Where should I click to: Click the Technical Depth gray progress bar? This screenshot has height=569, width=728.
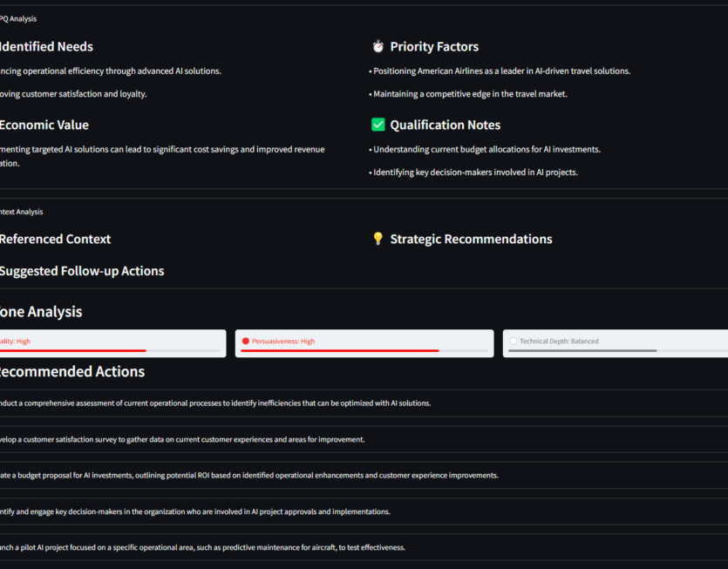pos(582,350)
